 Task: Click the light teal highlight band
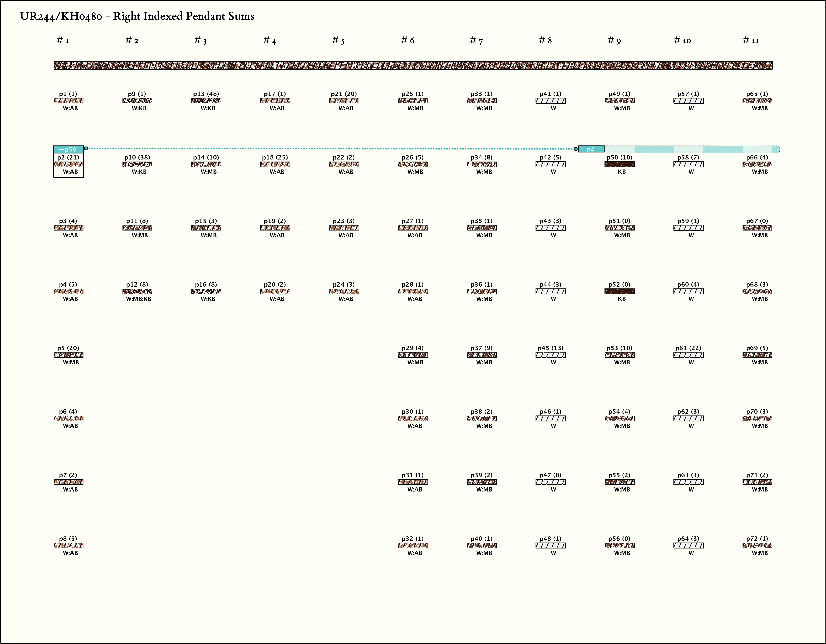click(x=692, y=149)
